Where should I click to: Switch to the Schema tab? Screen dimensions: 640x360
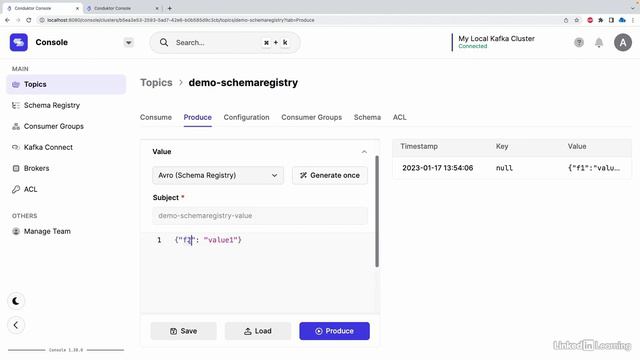(x=367, y=118)
